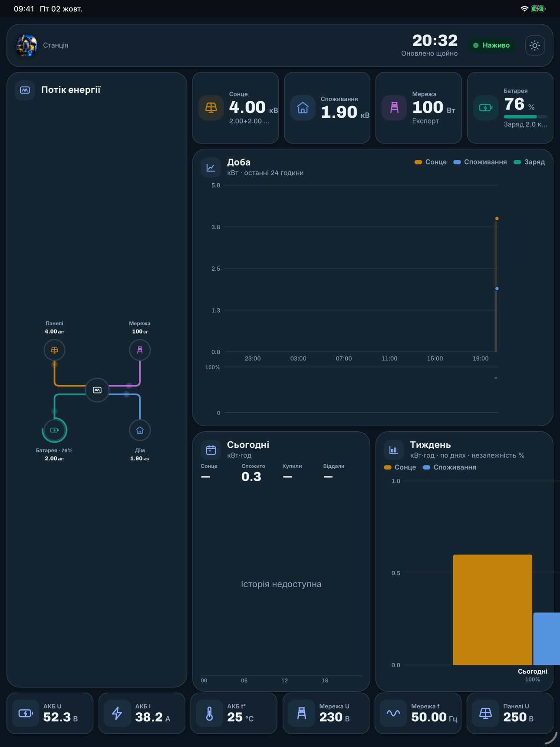The height and width of the screenshot is (747, 560).
Task: Click the battery charge progress bar
Action: coord(525,117)
